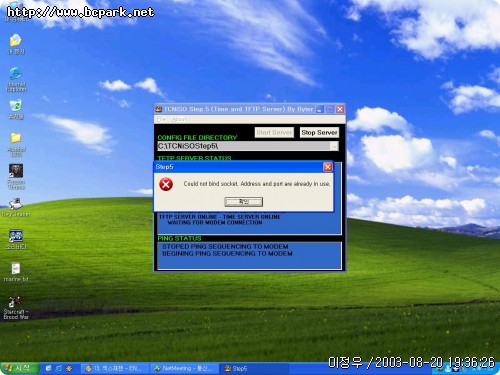Click the browse button beside directory path

(x=334, y=146)
